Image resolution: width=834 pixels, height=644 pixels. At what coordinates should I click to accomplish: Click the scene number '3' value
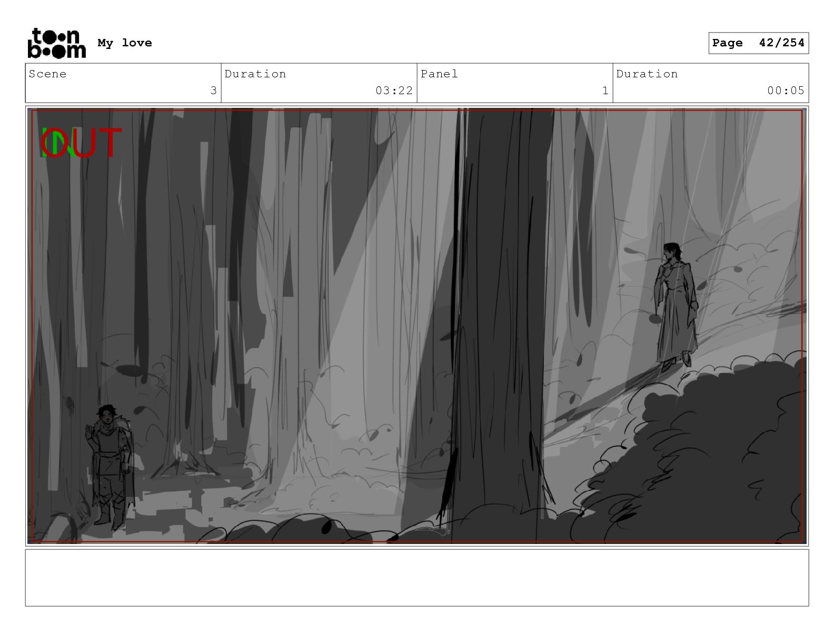tap(213, 90)
